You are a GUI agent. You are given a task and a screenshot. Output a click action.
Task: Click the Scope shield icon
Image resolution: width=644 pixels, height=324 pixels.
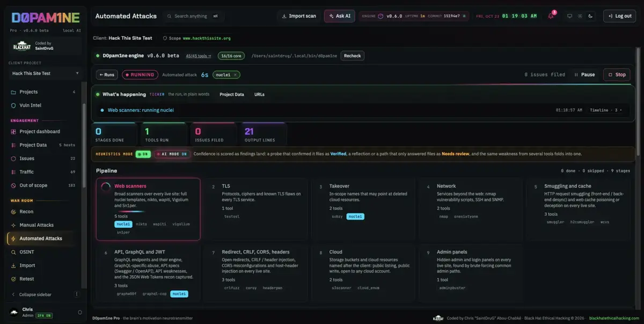pyautogui.click(x=164, y=39)
